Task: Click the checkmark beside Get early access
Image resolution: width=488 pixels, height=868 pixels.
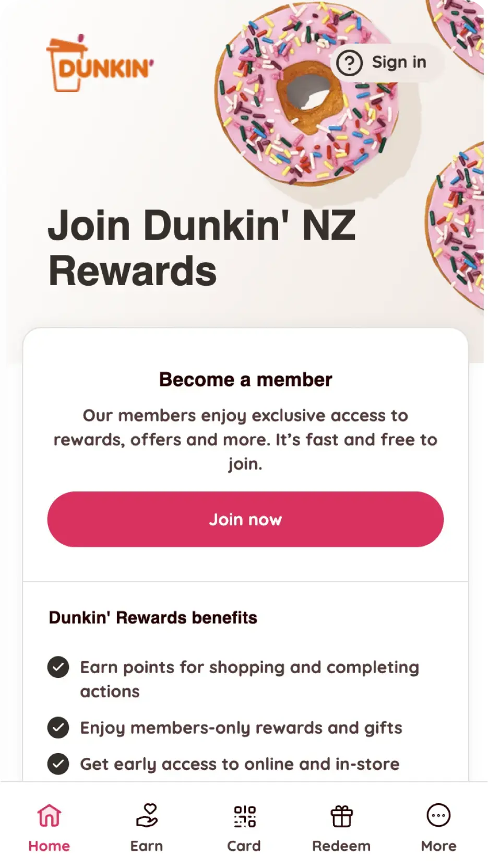Action: pos(58,764)
